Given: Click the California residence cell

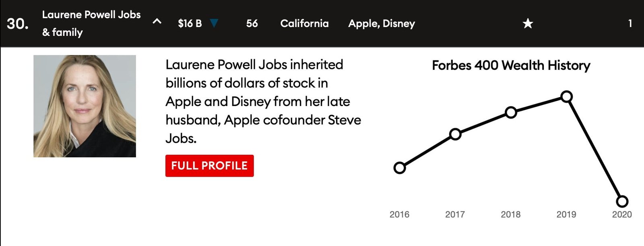Looking at the screenshot, I should pos(304,23).
